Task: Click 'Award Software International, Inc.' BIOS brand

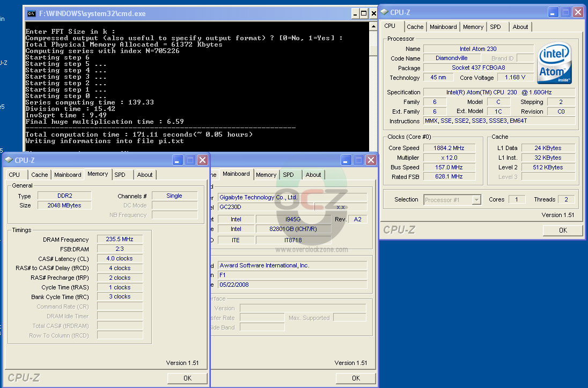Action: 292,265
